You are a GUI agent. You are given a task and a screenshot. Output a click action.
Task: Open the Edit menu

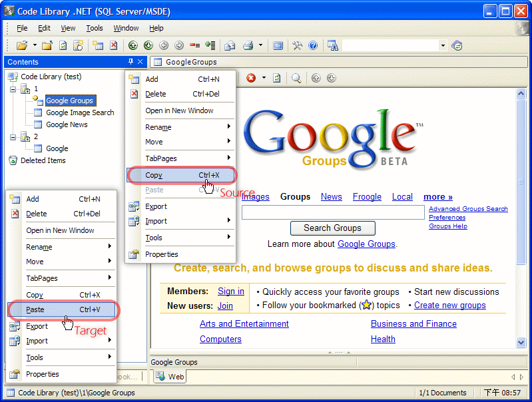click(44, 28)
